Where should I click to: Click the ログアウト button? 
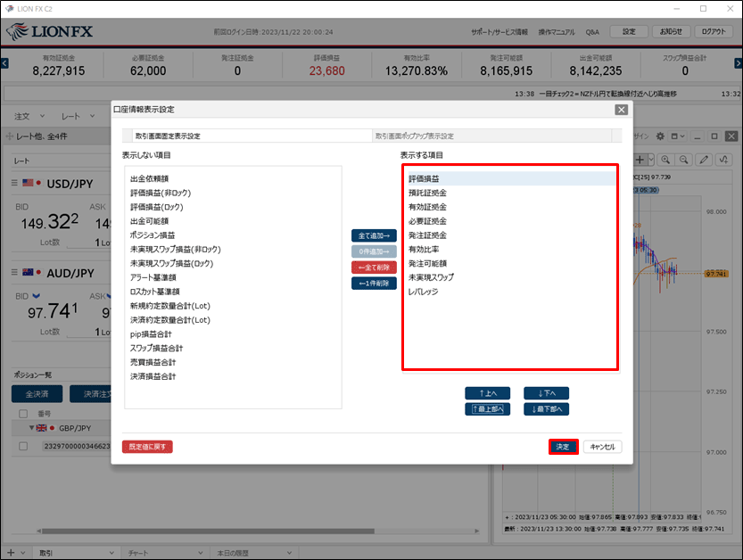tap(714, 32)
